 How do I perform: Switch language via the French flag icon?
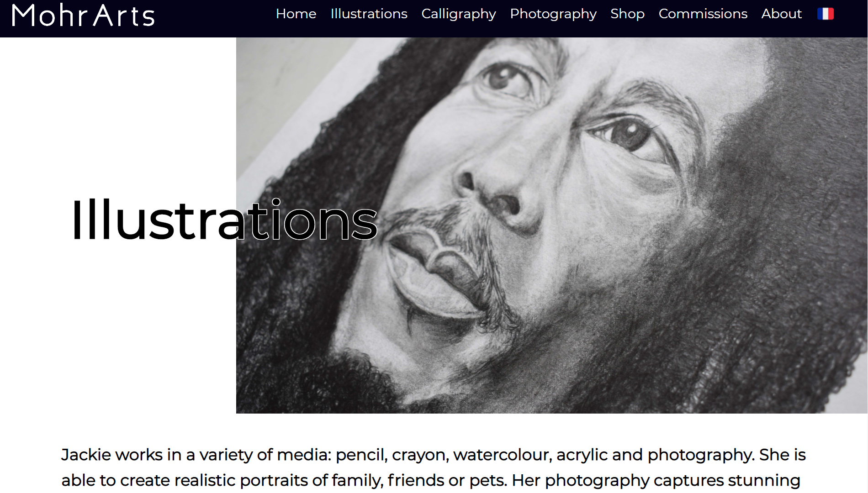tap(825, 14)
